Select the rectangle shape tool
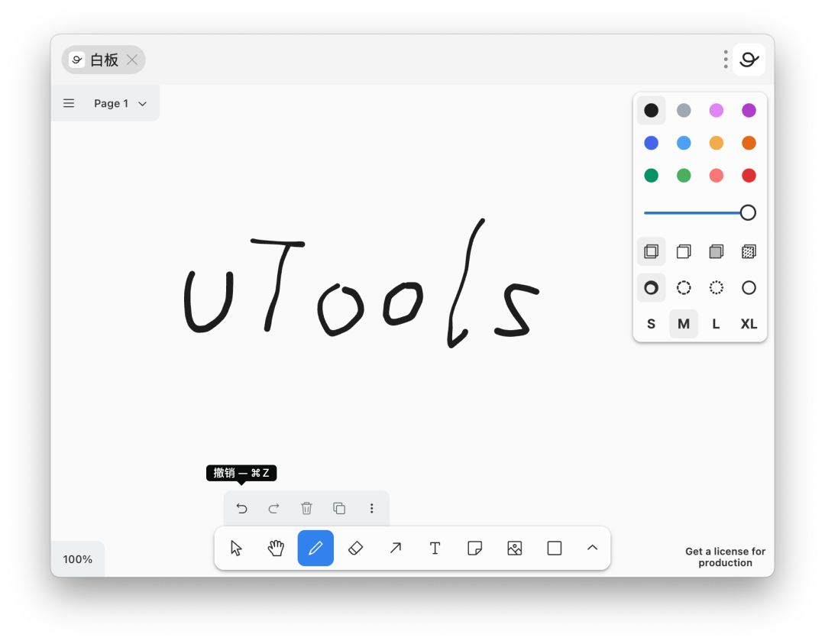Viewport: 825px width, 644px height. point(554,549)
